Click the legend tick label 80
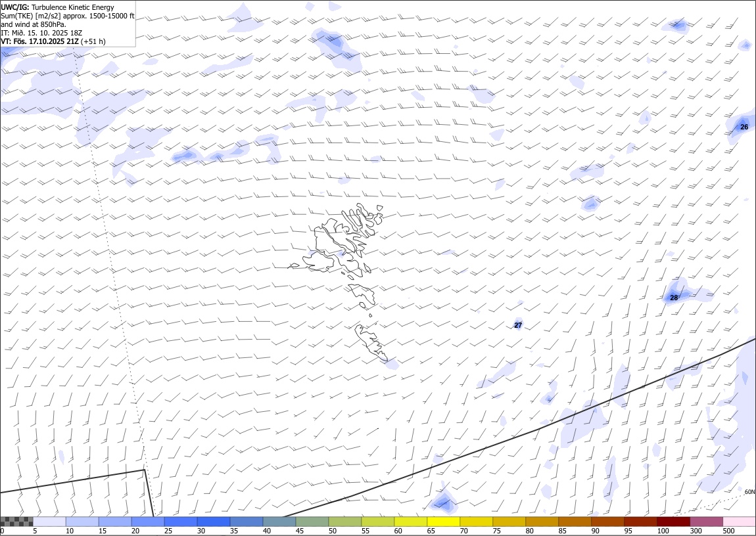Image resolution: width=756 pixels, height=536 pixels. click(529, 531)
